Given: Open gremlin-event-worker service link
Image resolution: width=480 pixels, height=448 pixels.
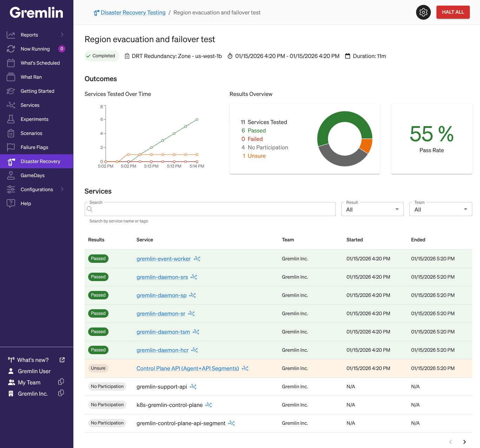Looking at the screenshot, I should tap(164, 259).
